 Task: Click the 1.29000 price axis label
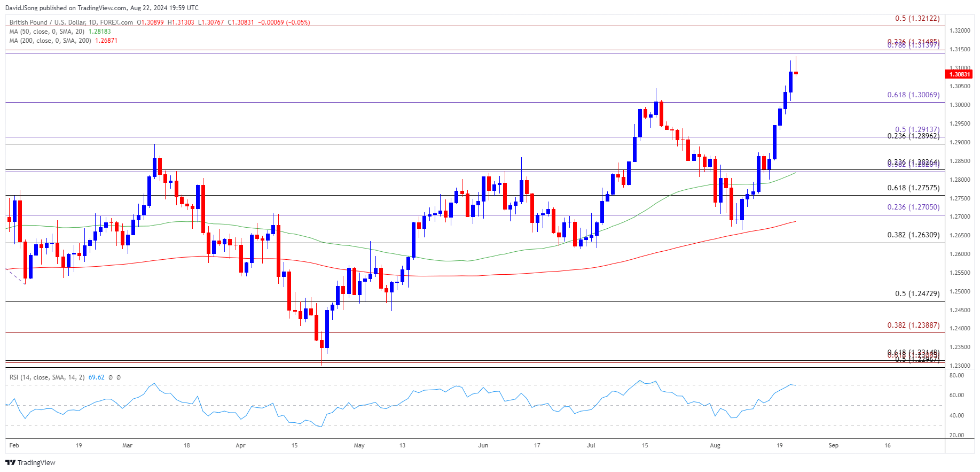pyautogui.click(x=960, y=143)
